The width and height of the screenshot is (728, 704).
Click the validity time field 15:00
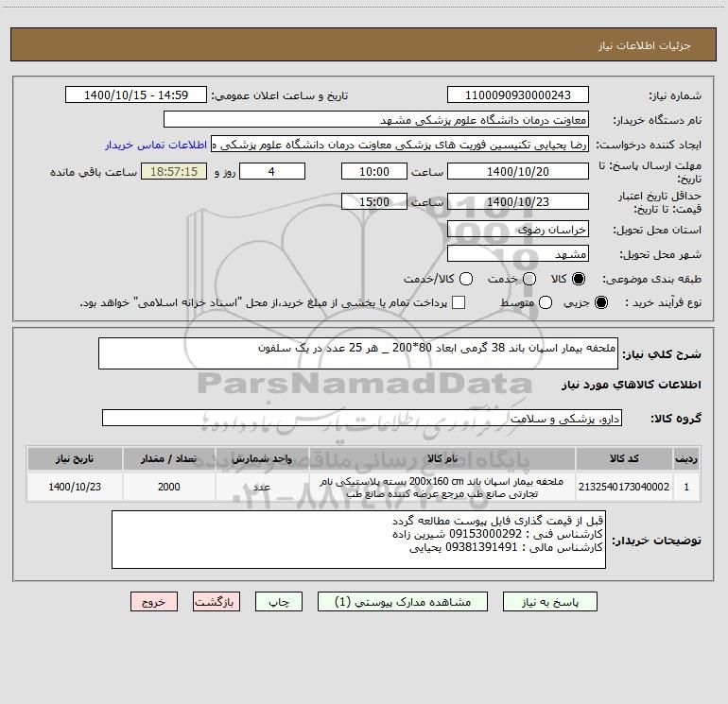click(x=374, y=202)
